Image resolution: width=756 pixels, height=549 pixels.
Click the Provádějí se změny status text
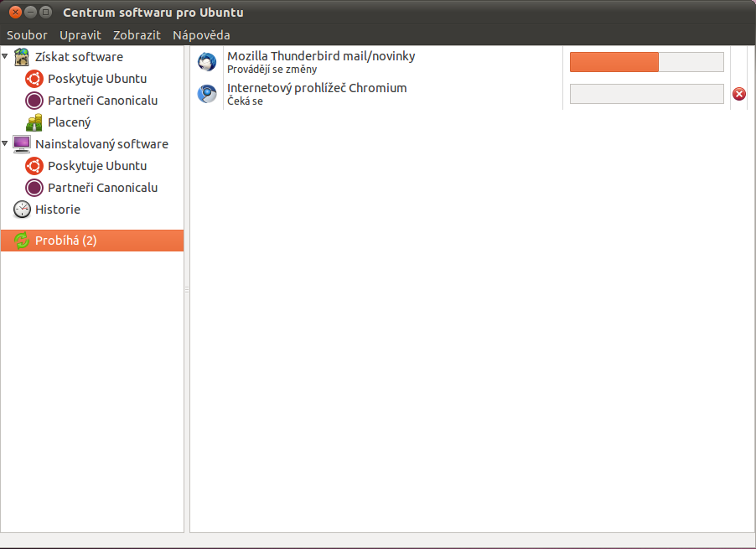[272, 70]
